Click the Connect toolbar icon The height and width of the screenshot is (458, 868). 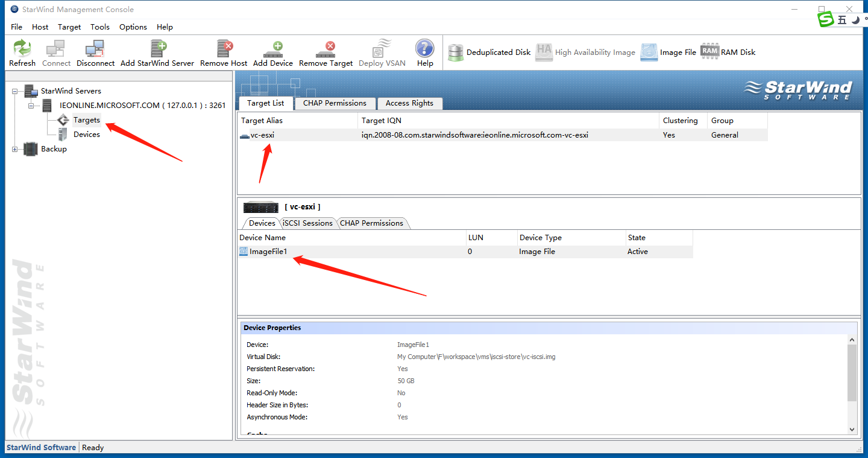point(56,49)
